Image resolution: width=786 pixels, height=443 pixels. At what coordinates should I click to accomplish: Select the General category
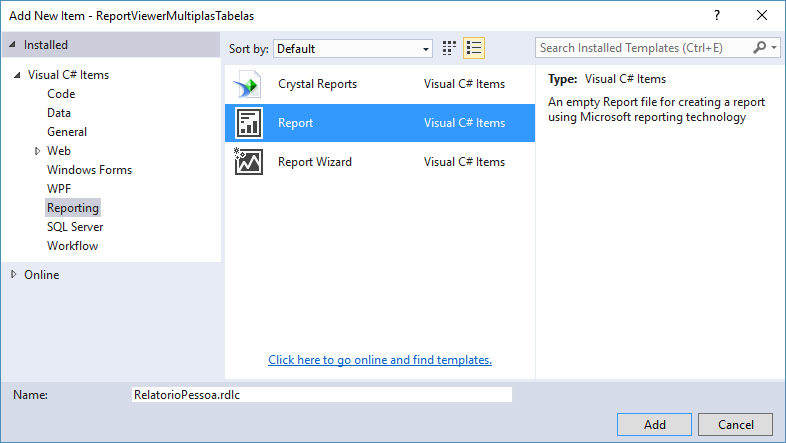(x=67, y=132)
